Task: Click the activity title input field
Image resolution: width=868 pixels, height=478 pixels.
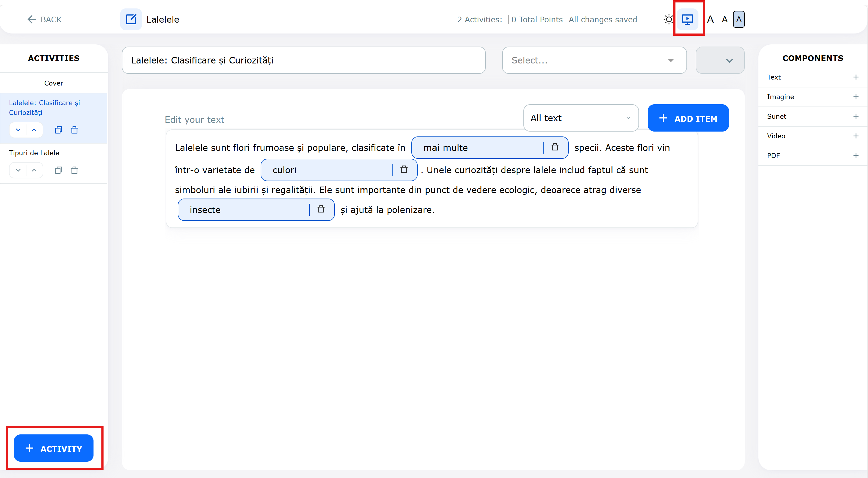Action: (x=303, y=60)
